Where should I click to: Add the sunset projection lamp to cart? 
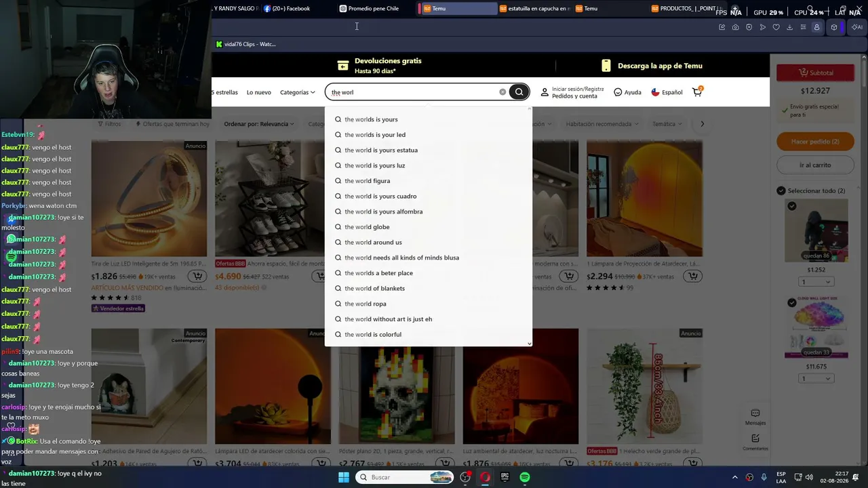point(692,276)
